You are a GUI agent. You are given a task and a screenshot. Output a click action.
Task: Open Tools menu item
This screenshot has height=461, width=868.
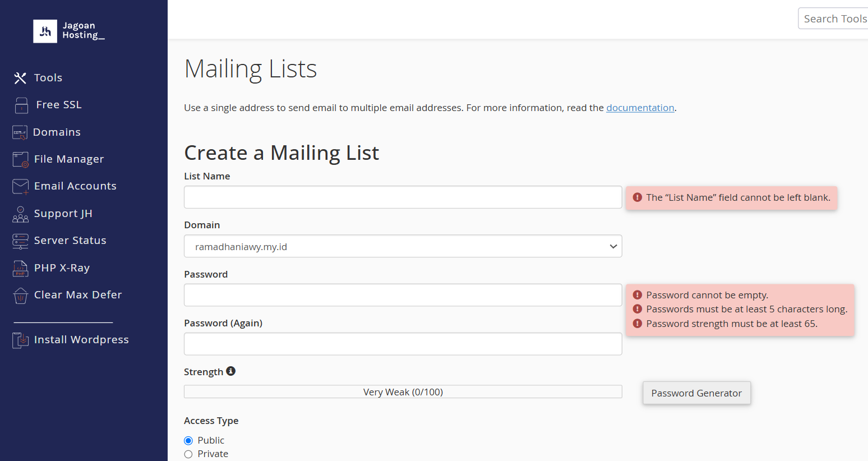point(48,78)
